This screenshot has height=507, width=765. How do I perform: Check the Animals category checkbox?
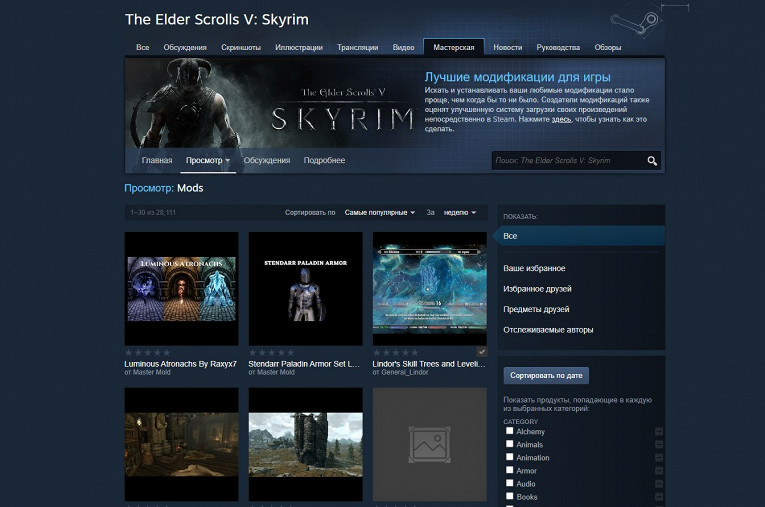coord(509,444)
